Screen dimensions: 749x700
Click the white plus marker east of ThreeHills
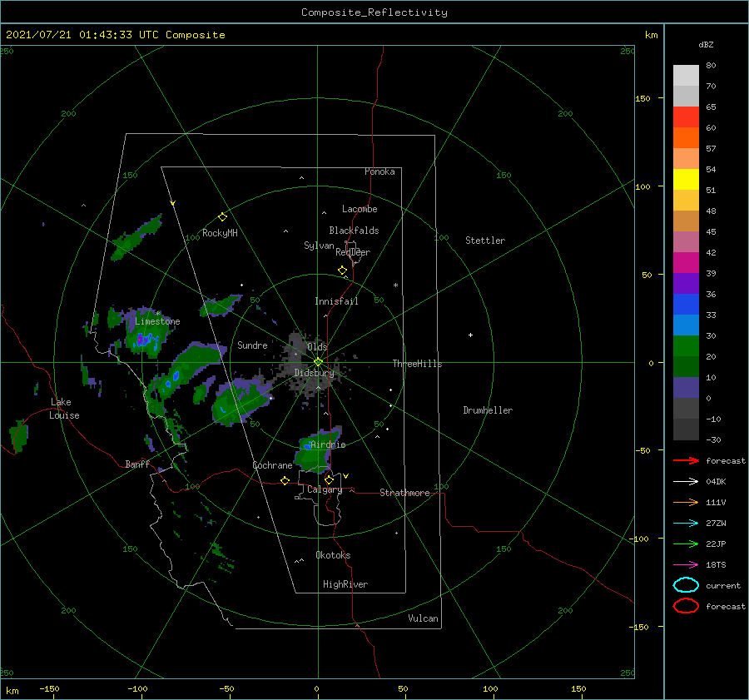[x=470, y=335]
